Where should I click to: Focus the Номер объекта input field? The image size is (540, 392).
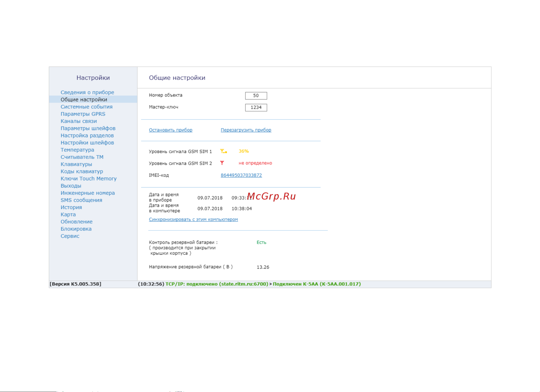[256, 95]
